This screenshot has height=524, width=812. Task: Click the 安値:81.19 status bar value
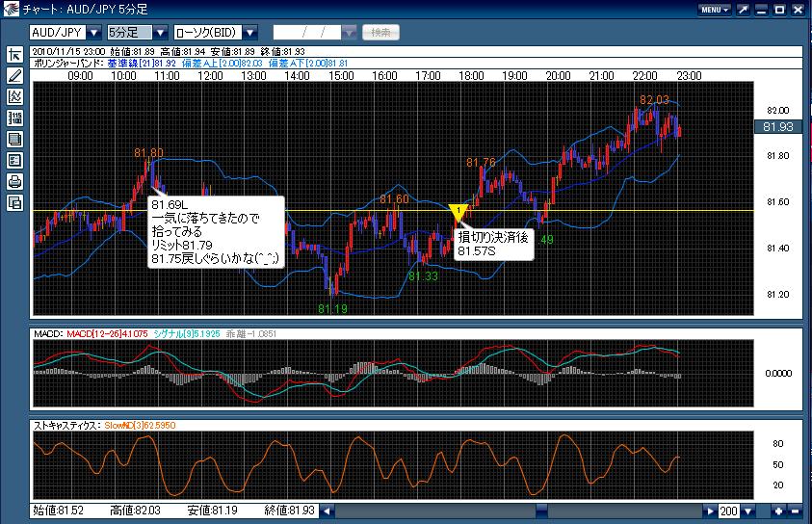pos(212,511)
